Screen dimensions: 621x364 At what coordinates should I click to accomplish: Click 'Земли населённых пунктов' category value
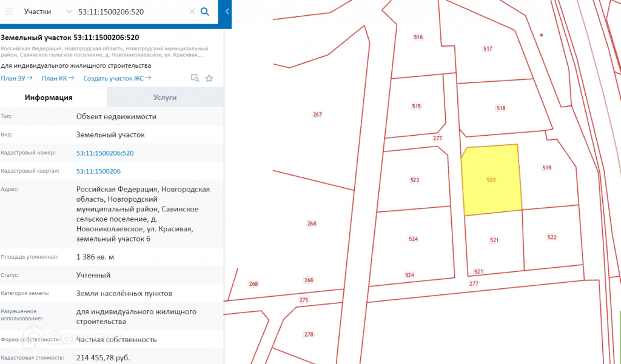tap(124, 293)
